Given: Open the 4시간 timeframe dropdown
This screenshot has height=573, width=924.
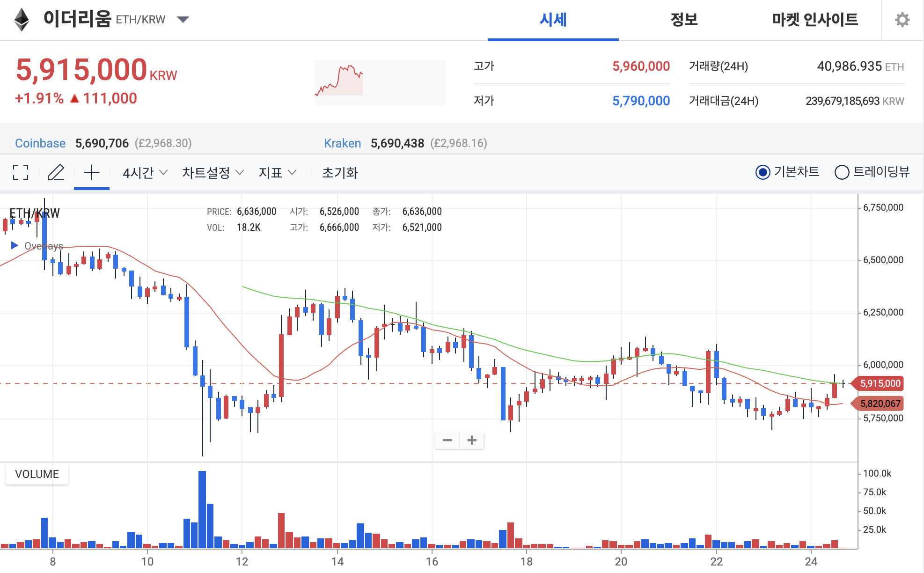Looking at the screenshot, I should click(x=143, y=172).
